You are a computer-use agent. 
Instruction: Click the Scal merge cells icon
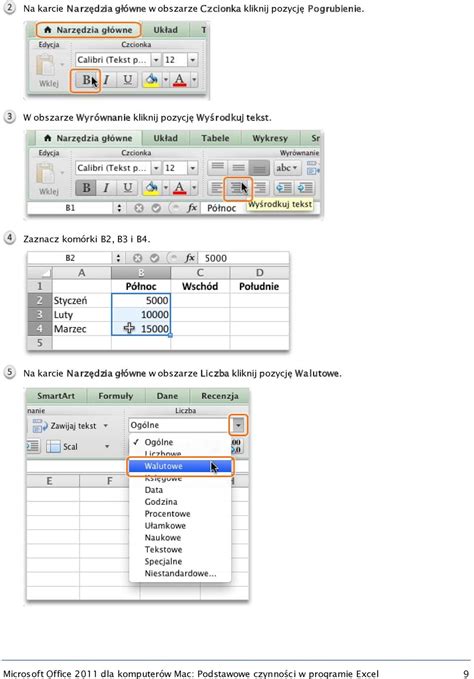pos(53,446)
